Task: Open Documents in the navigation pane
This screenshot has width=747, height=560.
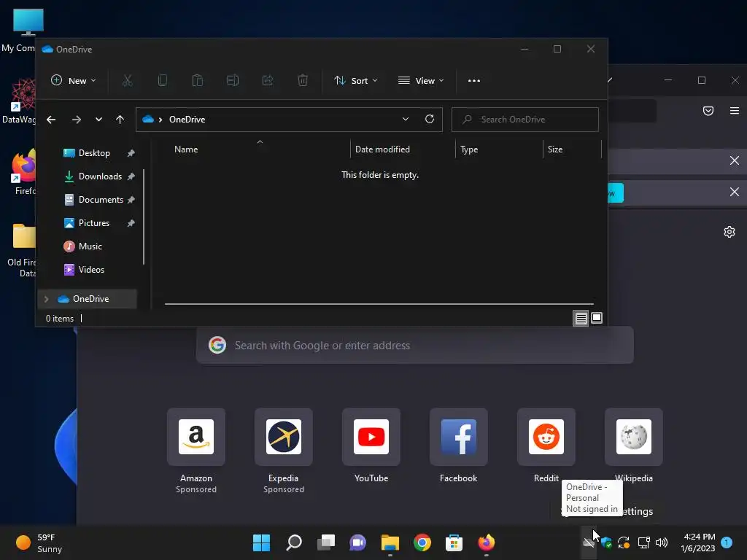Action: (x=100, y=200)
